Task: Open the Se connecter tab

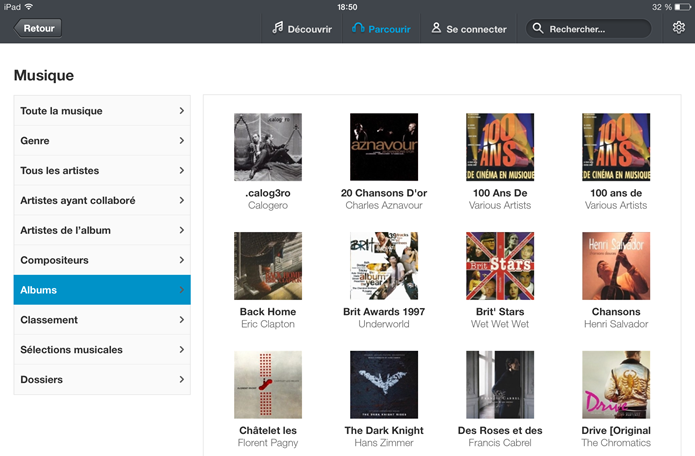Action: pos(469,29)
